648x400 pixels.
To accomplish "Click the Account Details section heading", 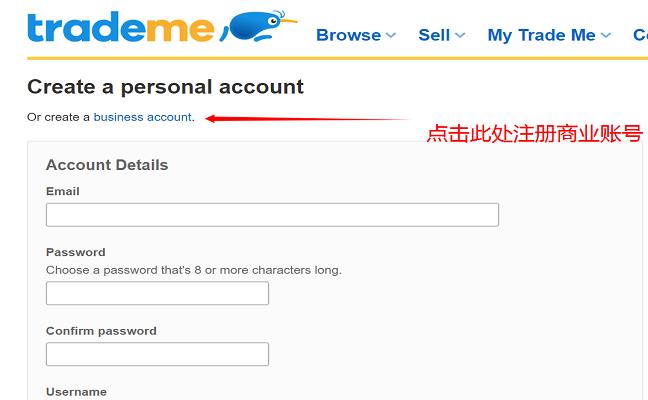I will coord(107,165).
